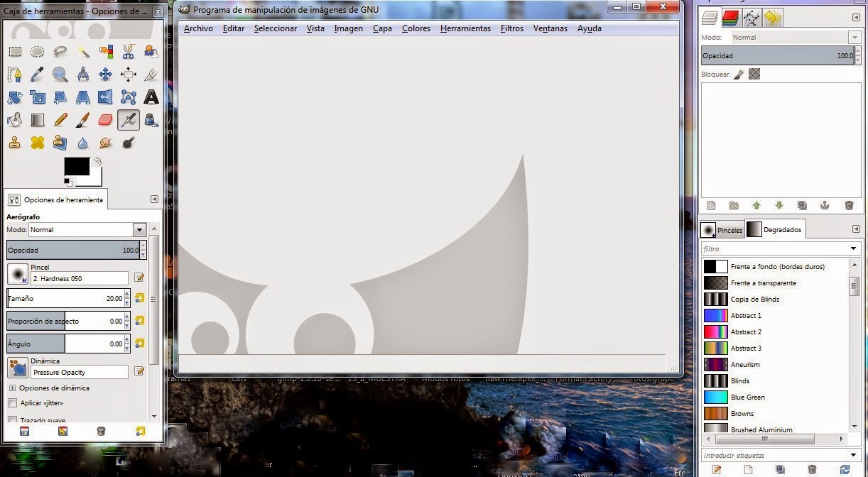Toggle lock alpha channel next to Bloquear
This screenshot has width=868, height=477.
754,74
